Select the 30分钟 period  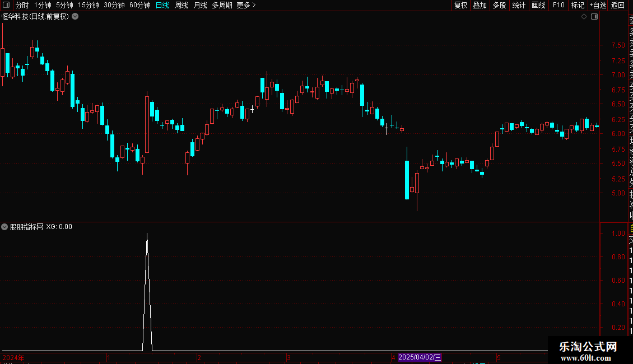(114, 5)
